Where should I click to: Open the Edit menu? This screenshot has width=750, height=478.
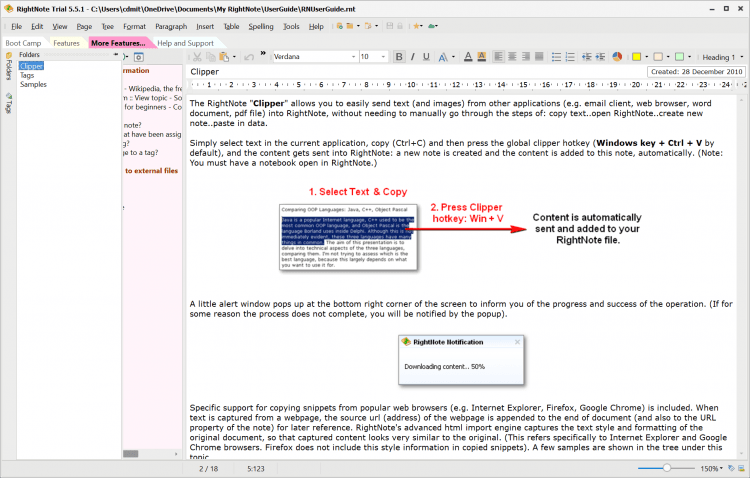(37, 26)
